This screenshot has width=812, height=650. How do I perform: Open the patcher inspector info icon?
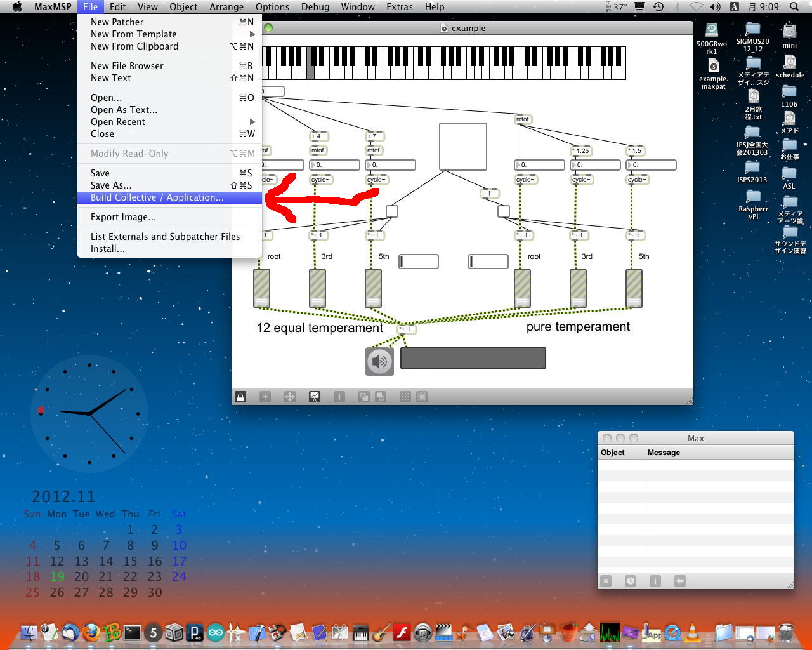click(x=339, y=397)
